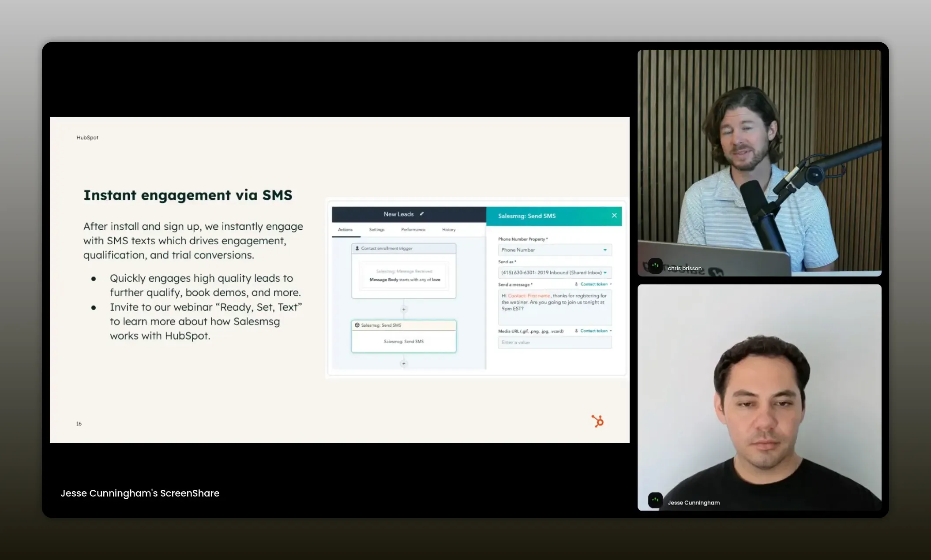Open the Phone Number Property dropdown

click(555, 250)
